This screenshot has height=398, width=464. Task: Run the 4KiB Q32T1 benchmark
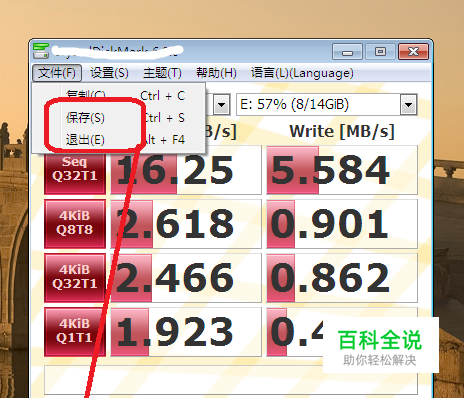[x=75, y=278]
